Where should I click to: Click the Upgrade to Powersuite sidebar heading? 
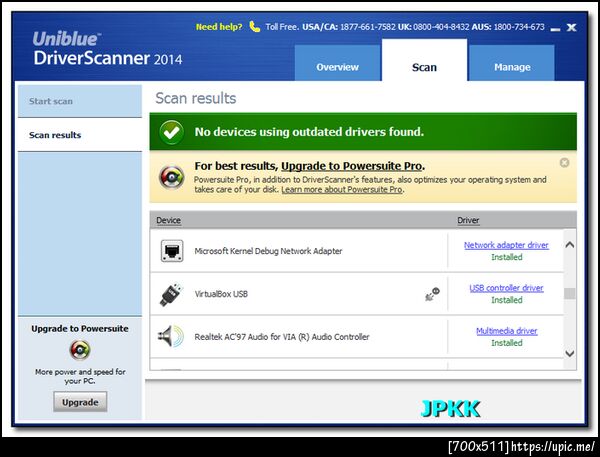click(x=80, y=329)
